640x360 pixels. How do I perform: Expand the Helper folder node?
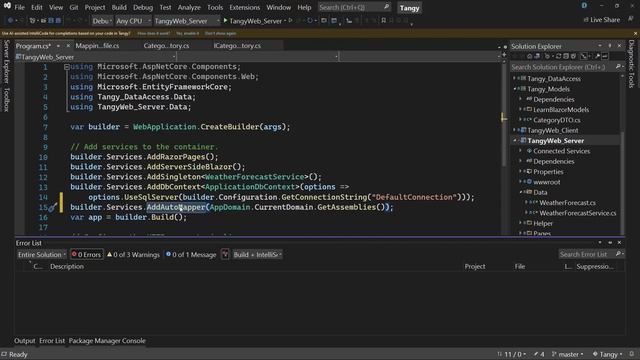point(521,223)
